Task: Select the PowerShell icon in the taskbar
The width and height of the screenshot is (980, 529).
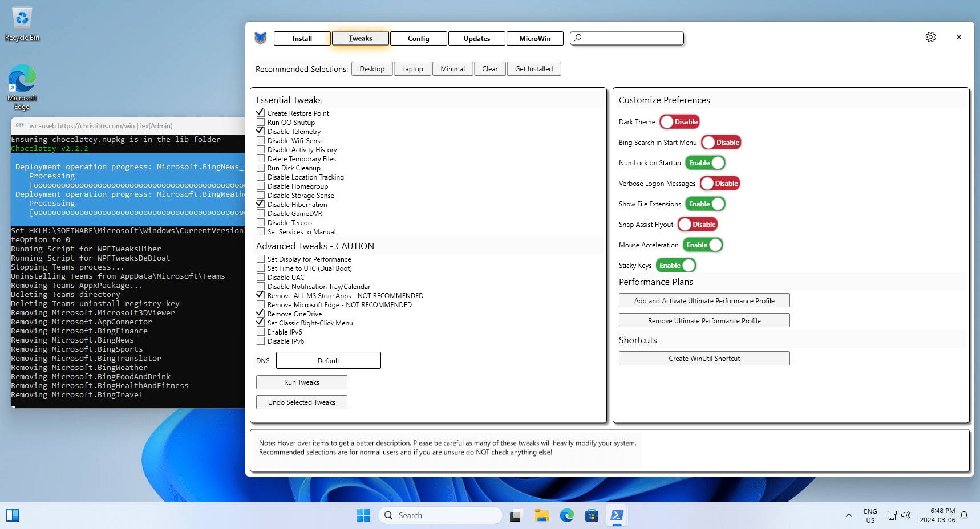Action: pyautogui.click(x=617, y=515)
